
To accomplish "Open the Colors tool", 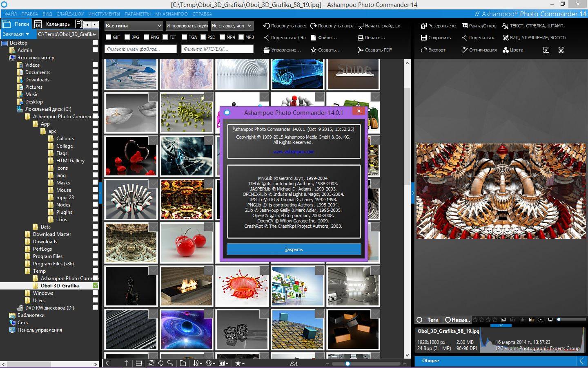I will point(513,50).
